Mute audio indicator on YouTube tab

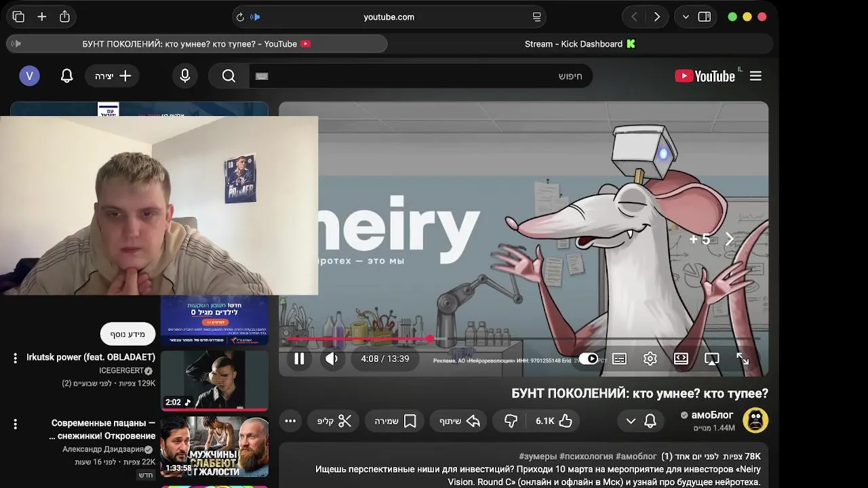[16, 44]
